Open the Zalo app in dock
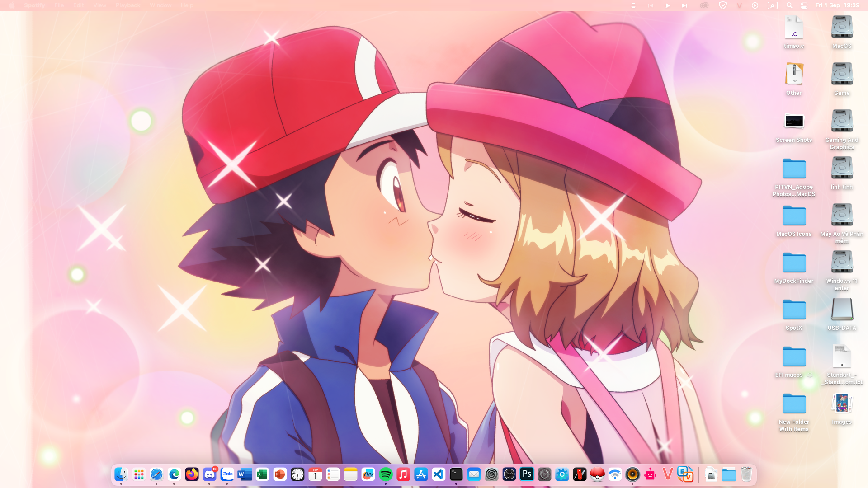 pos(227,474)
